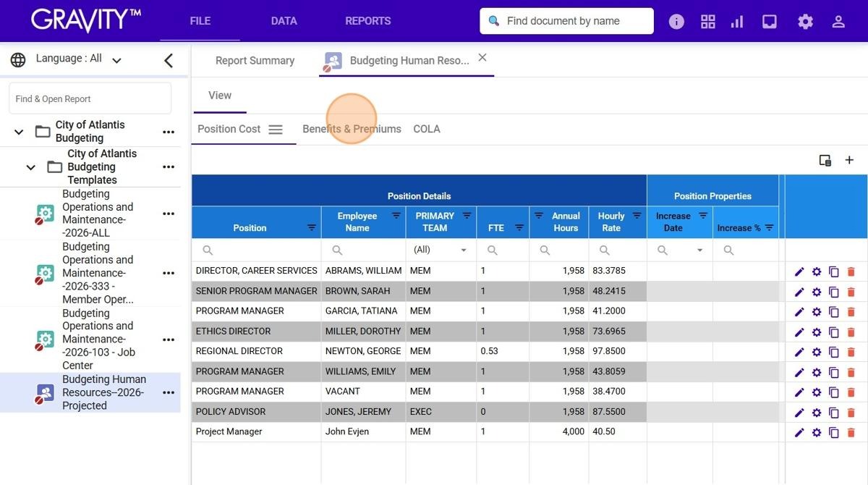Open the Increase Date filter dropdown arrow
This screenshot has height=485, width=868.
tap(699, 250)
